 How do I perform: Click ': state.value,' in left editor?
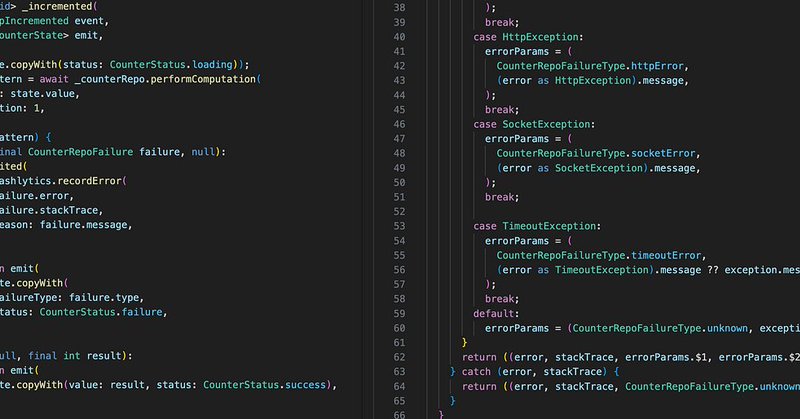point(40,94)
